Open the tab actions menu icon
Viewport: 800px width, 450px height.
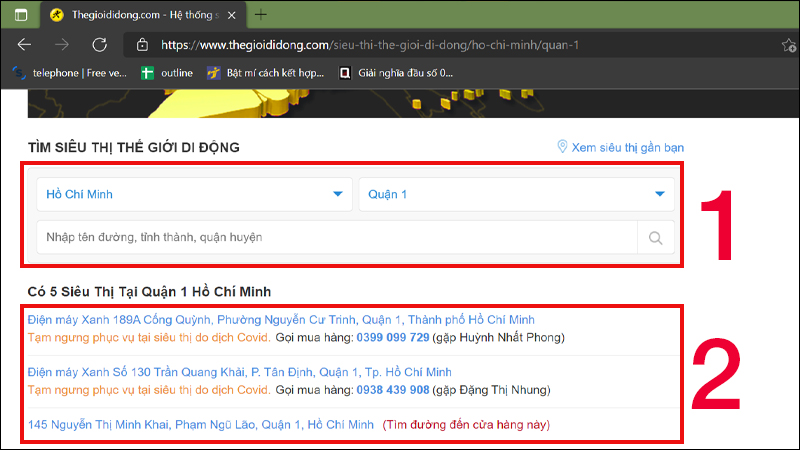tap(21, 15)
